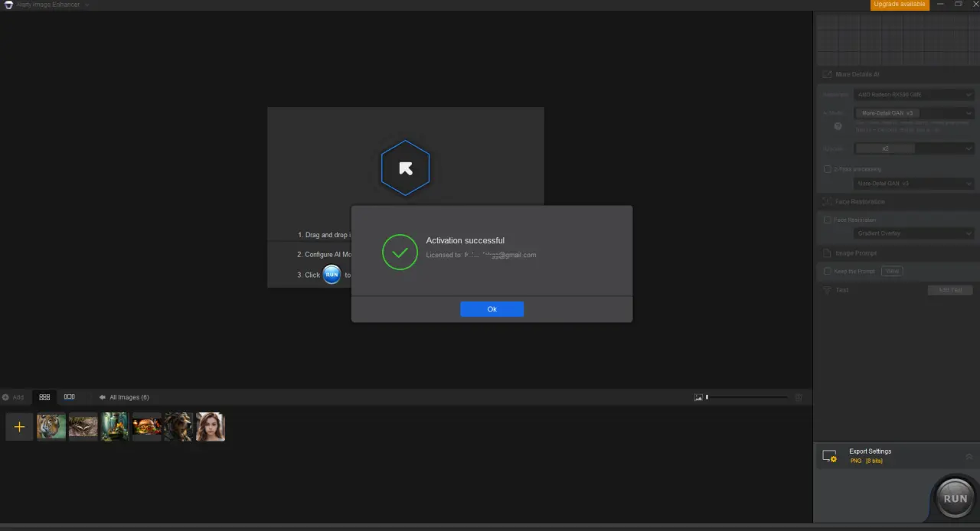Click the Image Prompt section icon
The image size is (980, 531).
click(827, 253)
